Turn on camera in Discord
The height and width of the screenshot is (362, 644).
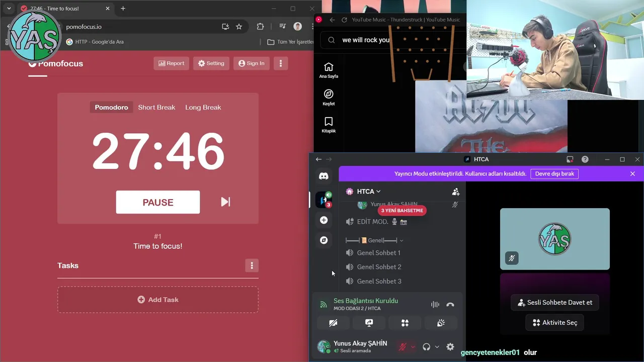pyautogui.click(x=333, y=323)
